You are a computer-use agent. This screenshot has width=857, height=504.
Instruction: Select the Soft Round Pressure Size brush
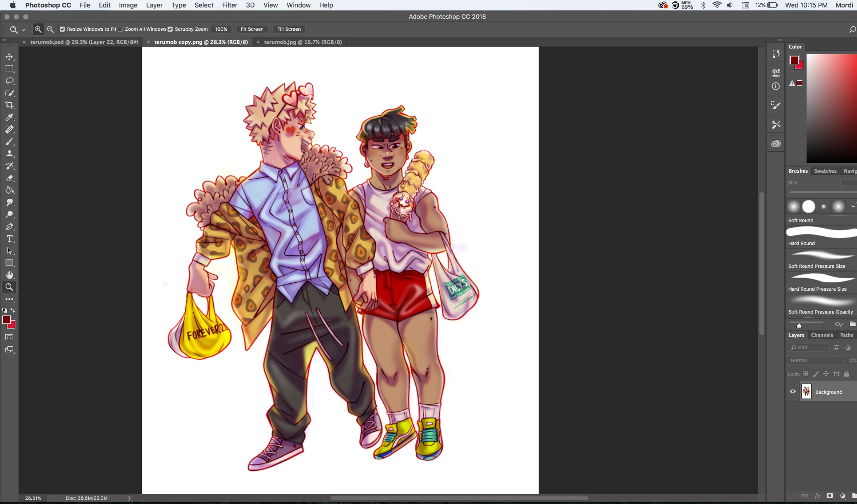822,259
